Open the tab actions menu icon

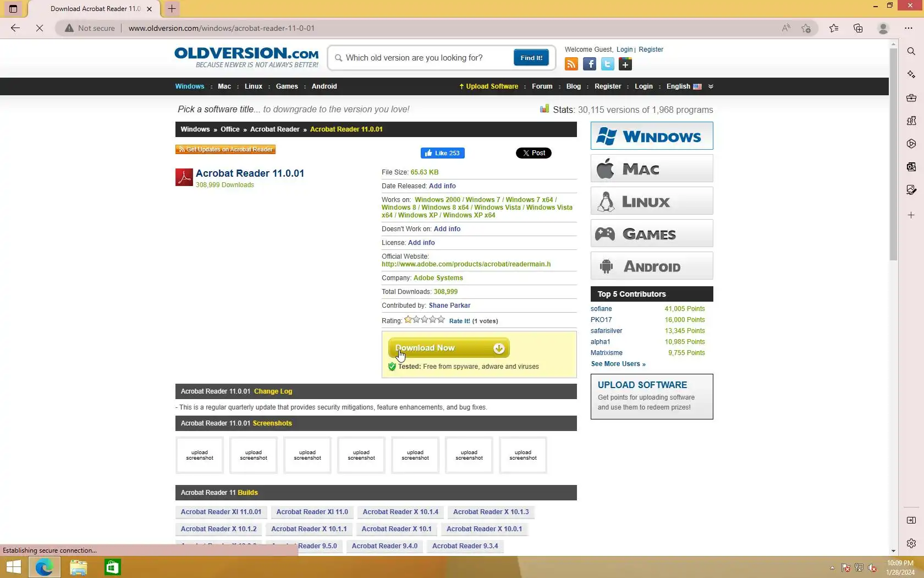coord(13,9)
